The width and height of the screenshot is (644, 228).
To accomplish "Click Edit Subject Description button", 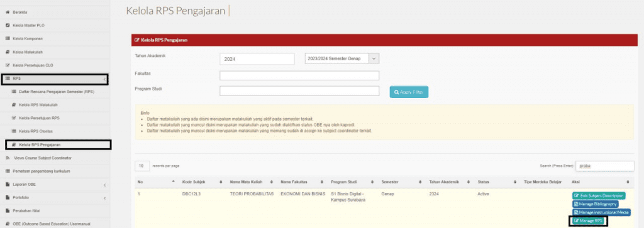I will click(x=599, y=195).
